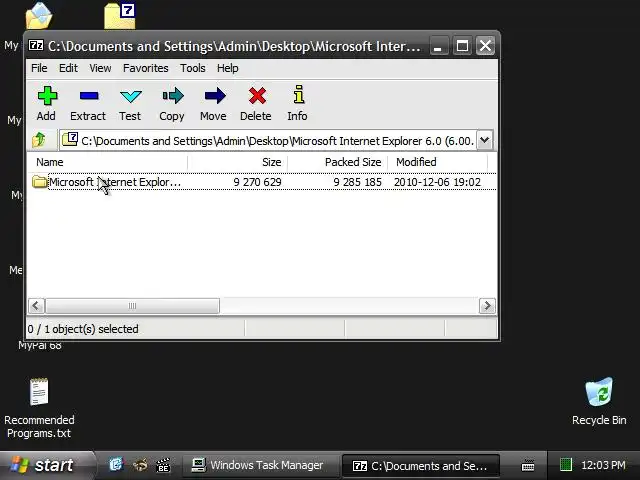Click the red Delete X icon
The image size is (640, 480).
257,96
